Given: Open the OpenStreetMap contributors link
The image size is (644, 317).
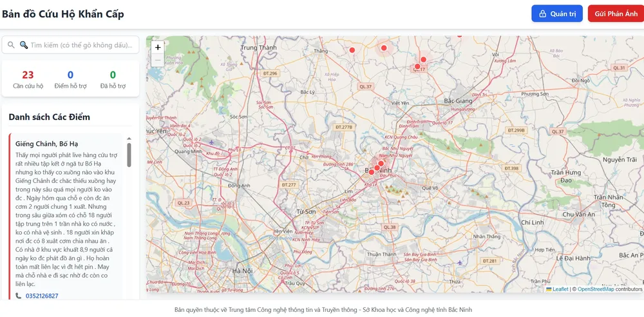Looking at the screenshot, I should [x=596, y=289].
